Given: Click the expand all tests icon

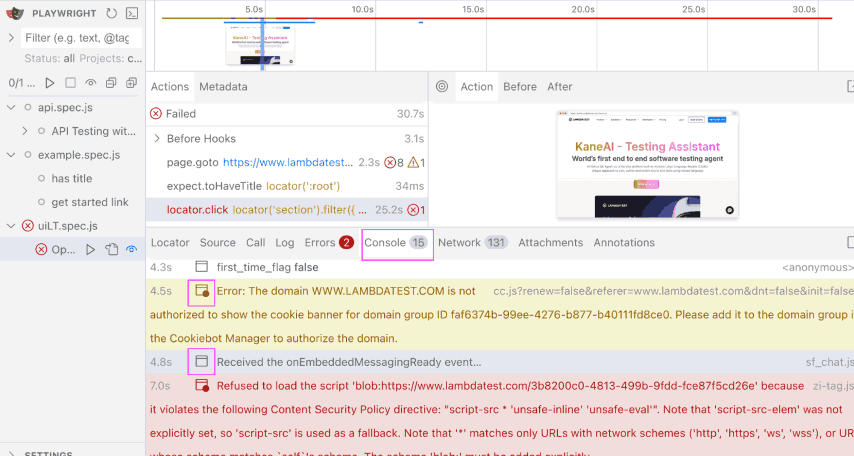Looking at the screenshot, I should pos(132,83).
